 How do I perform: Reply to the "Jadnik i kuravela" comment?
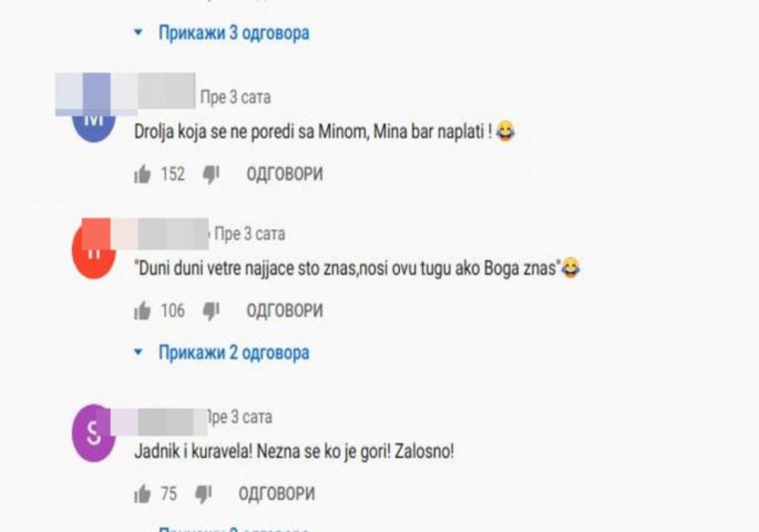pos(276,494)
